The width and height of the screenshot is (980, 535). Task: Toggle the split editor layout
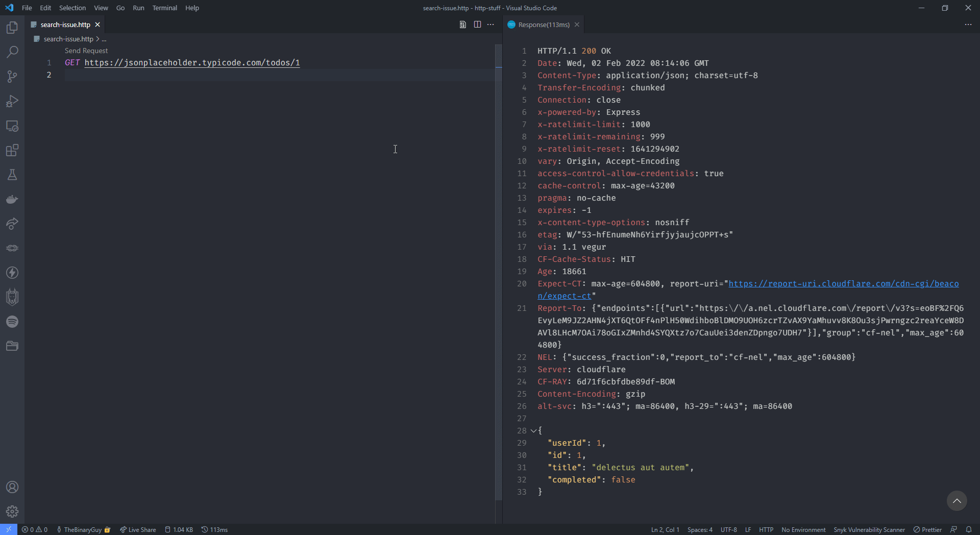[x=477, y=25]
